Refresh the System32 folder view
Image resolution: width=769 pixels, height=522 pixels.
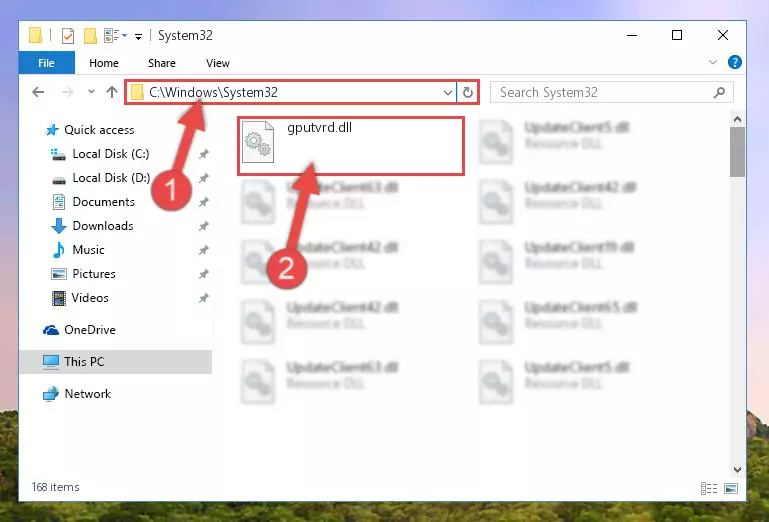coord(467,92)
